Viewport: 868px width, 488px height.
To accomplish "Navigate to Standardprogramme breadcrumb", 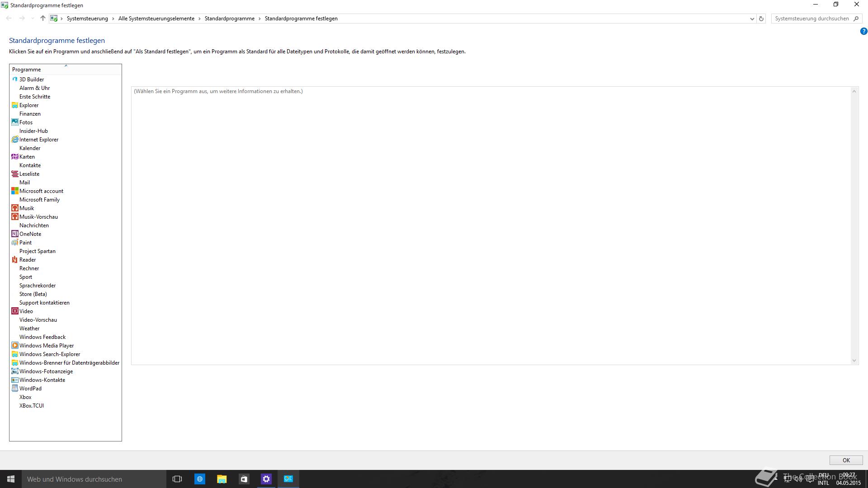I will tap(229, 19).
